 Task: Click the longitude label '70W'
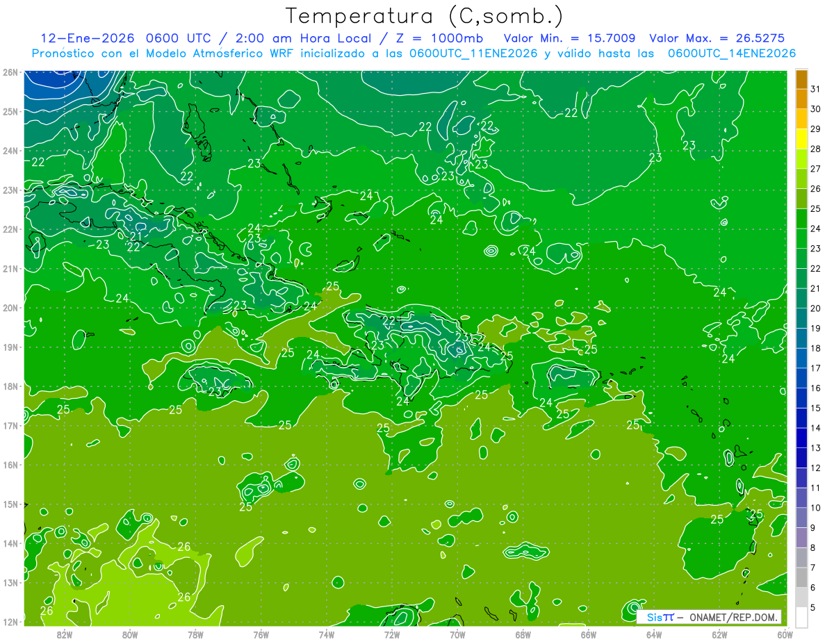point(457,634)
